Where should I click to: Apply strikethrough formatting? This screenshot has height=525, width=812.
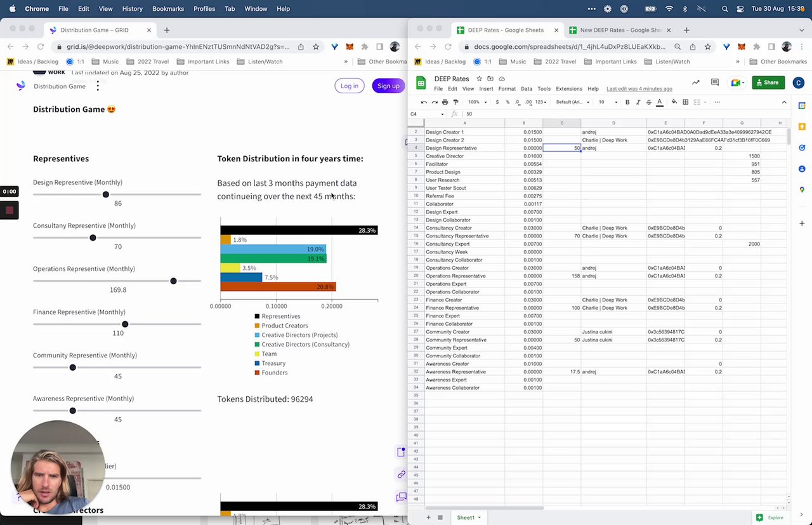tap(648, 102)
